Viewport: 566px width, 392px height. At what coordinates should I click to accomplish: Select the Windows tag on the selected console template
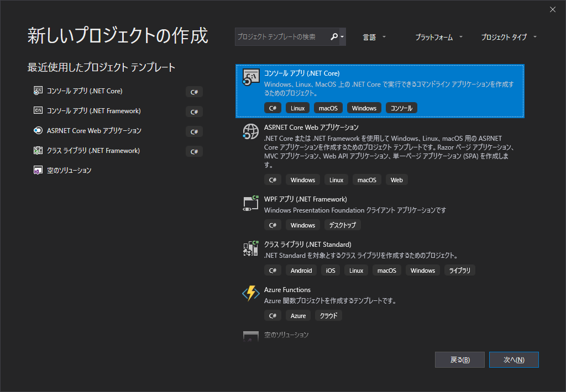[364, 108]
